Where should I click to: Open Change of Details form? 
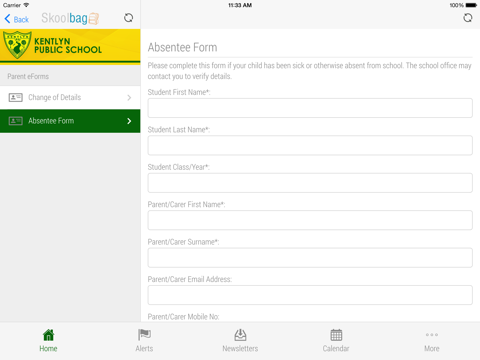point(70,97)
